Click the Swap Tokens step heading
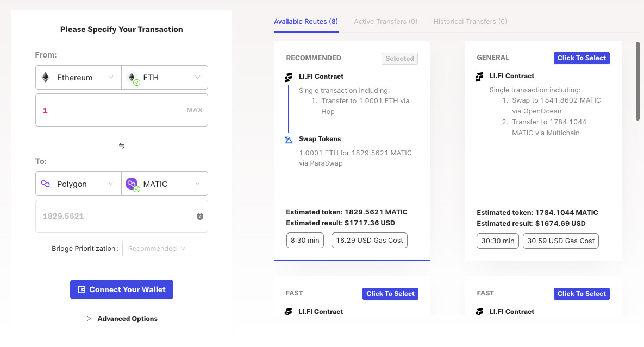The image size is (644, 347). click(x=320, y=139)
